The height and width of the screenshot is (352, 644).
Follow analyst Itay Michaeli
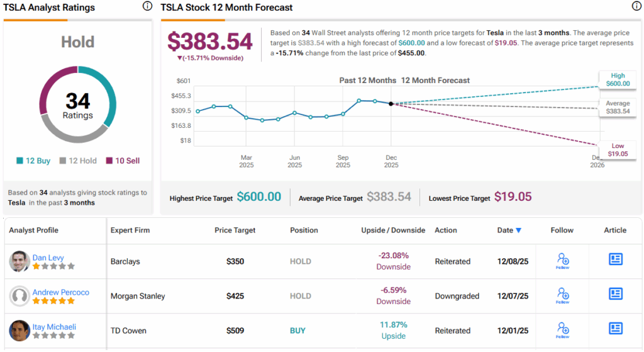click(x=563, y=329)
